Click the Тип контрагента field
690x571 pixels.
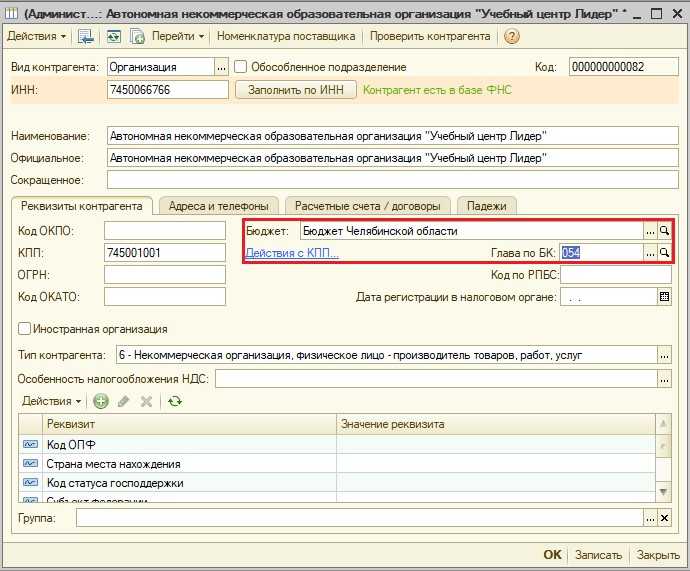[386, 355]
